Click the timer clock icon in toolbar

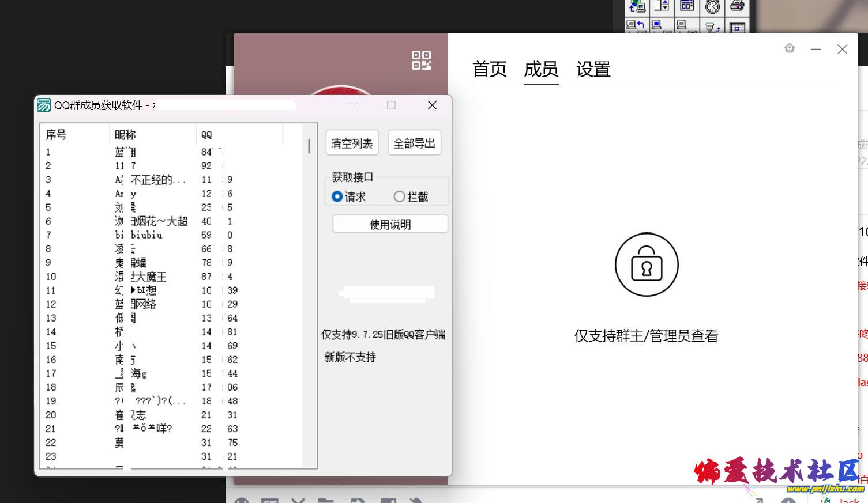click(x=713, y=7)
